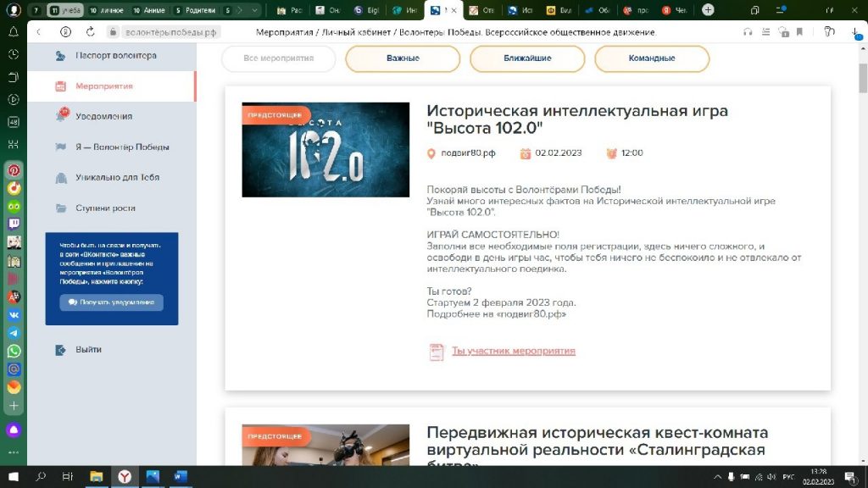
Task: Open 'Я — Волонтёр Победы' menu item
Action: click(112, 147)
